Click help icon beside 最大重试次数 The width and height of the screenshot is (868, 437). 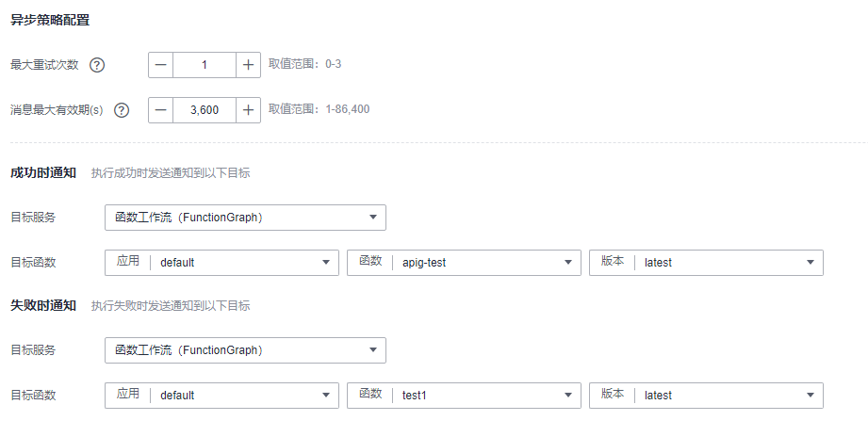point(96,65)
